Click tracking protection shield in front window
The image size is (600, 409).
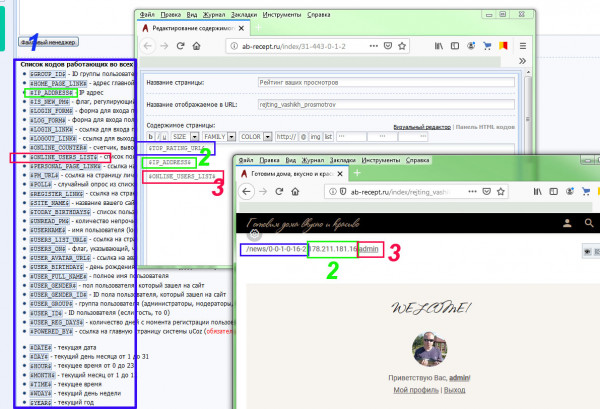(x=343, y=192)
